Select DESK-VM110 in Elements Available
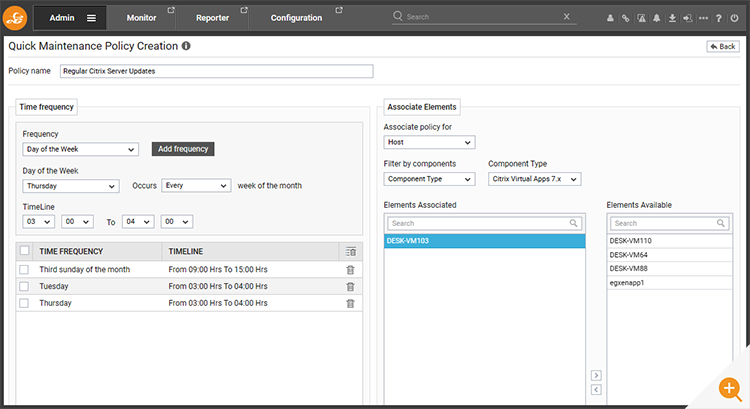The width and height of the screenshot is (750, 409). click(670, 241)
